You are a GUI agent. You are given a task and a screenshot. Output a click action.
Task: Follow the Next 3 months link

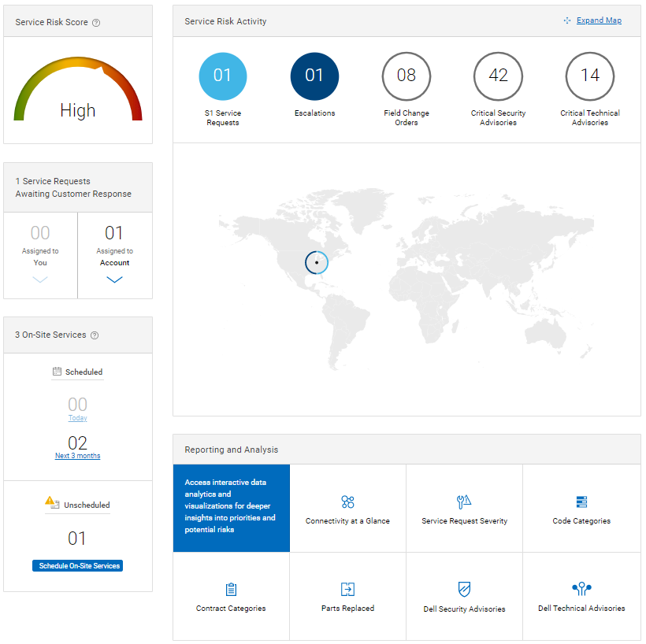pyautogui.click(x=77, y=455)
